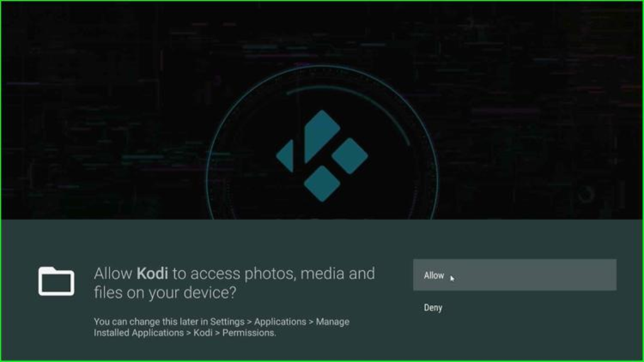Click the word Permissions in the hint
Viewport: 644px width, 362px height.
[x=249, y=333]
